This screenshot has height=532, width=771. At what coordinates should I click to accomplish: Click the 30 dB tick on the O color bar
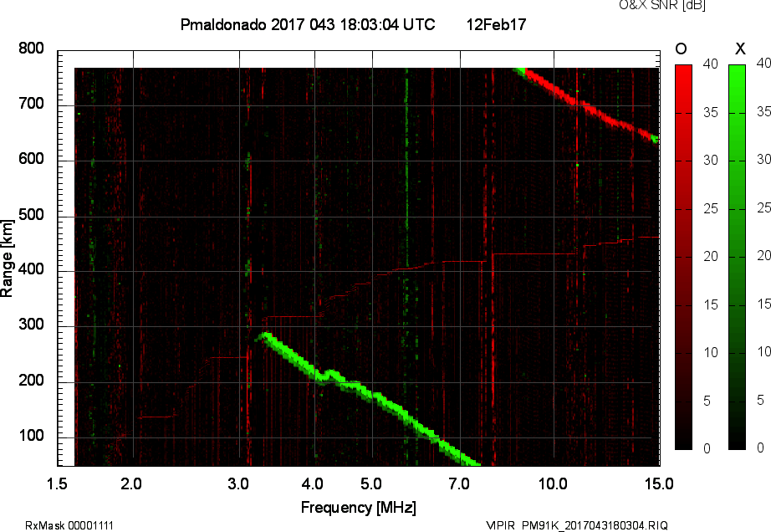pos(710,161)
